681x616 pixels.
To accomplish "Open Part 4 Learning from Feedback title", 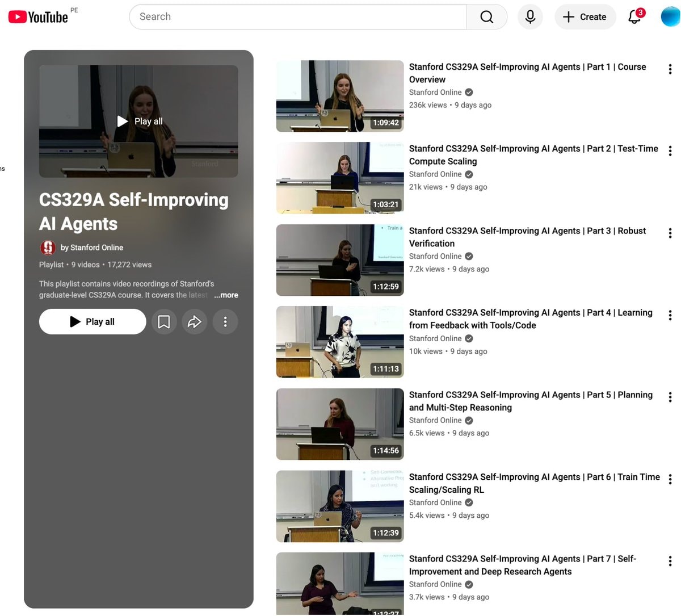I will tap(531, 319).
